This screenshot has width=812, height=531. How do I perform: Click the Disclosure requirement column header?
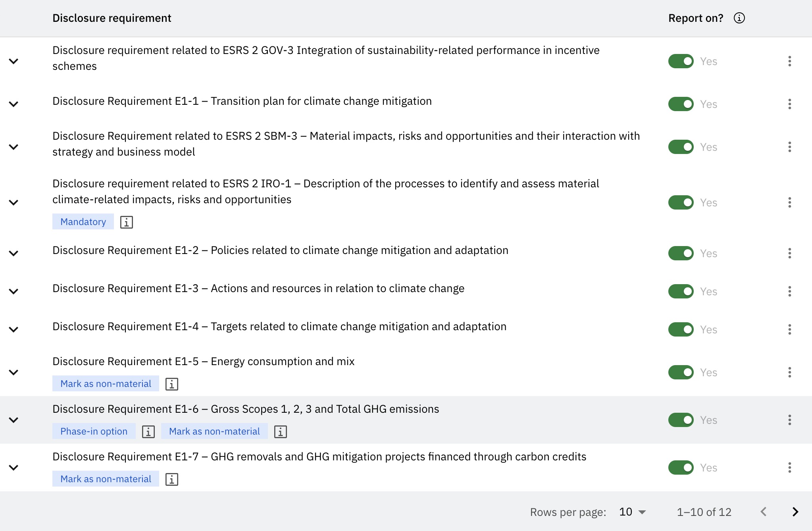pyautogui.click(x=112, y=18)
